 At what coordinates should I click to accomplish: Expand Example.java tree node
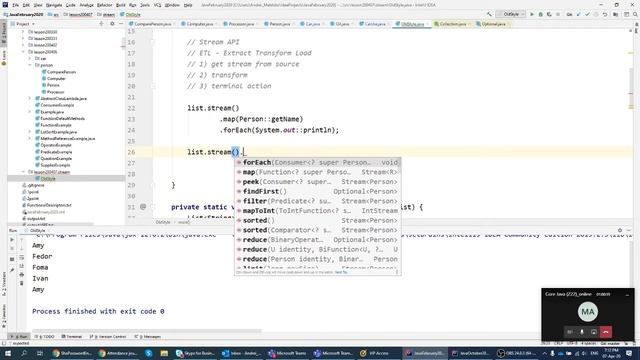30,111
